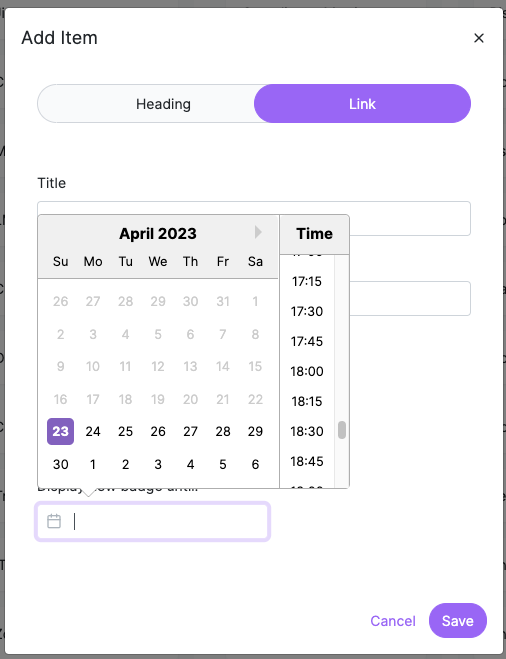Cancel adding the item
Screen dimensions: 506x659
393,621
